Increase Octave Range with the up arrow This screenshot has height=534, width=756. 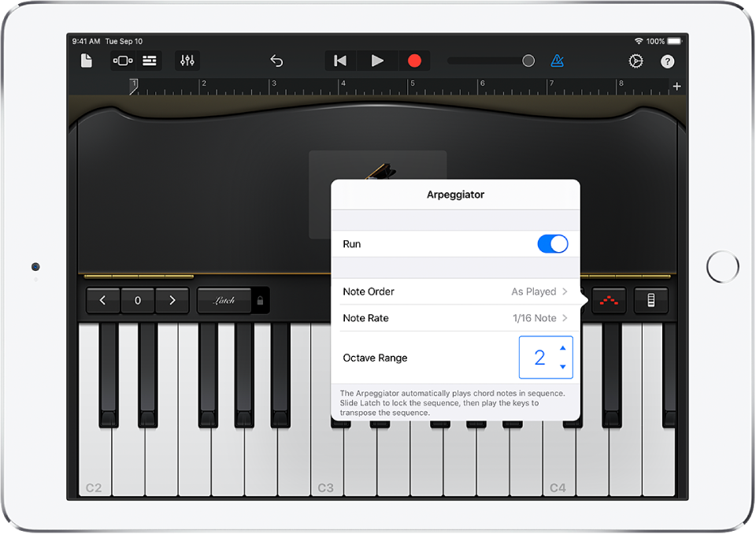pyautogui.click(x=564, y=349)
